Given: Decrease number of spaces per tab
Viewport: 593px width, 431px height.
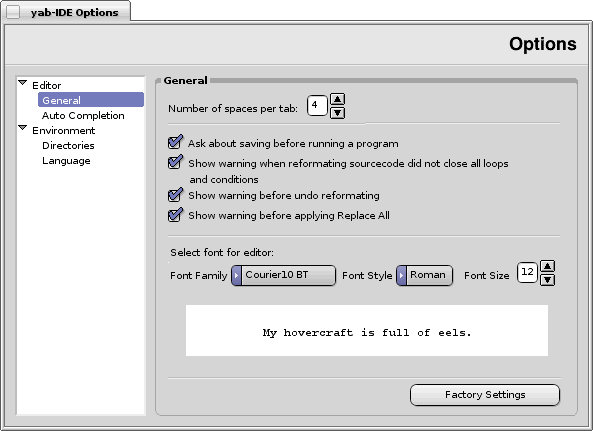Looking at the screenshot, I should (x=337, y=113).
